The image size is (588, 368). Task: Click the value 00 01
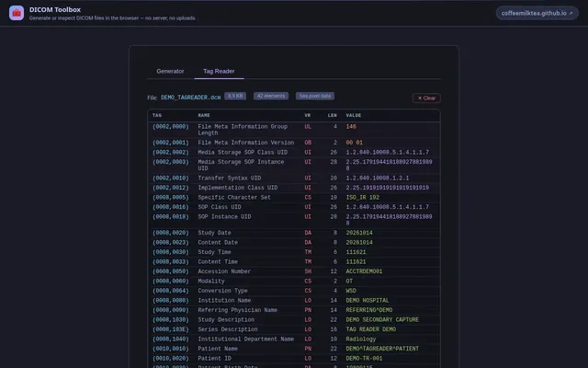(354, 143)
